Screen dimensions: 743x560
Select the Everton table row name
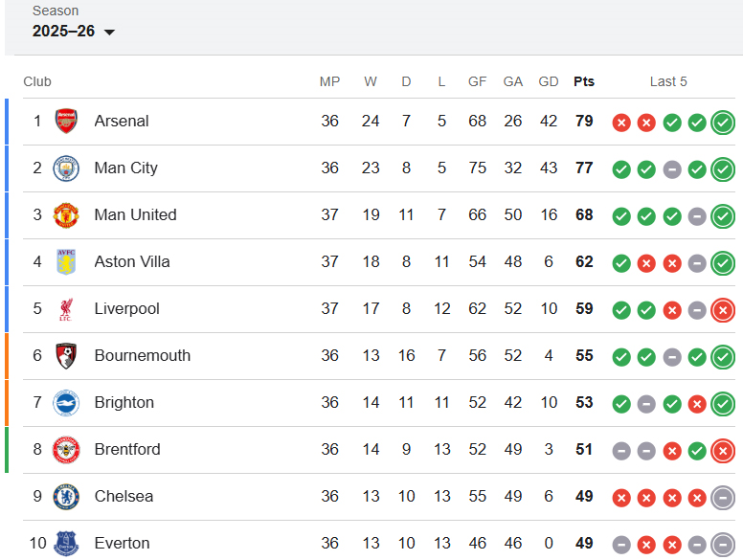pos(123,544)
